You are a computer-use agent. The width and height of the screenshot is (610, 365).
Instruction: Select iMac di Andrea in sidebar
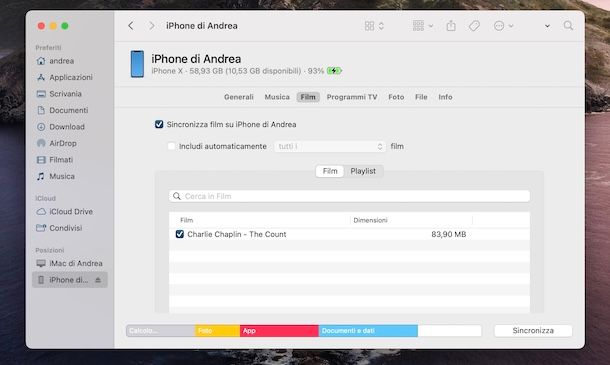click(69, 263)
